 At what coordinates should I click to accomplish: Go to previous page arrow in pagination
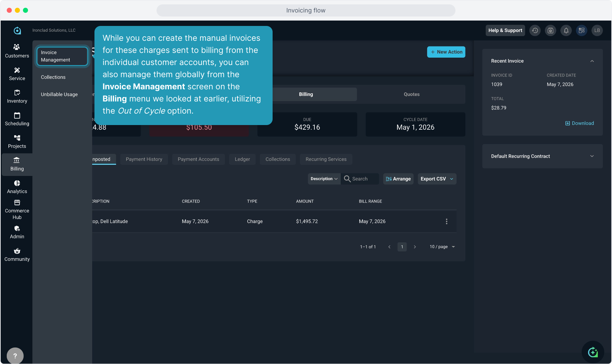pos(389,247)
